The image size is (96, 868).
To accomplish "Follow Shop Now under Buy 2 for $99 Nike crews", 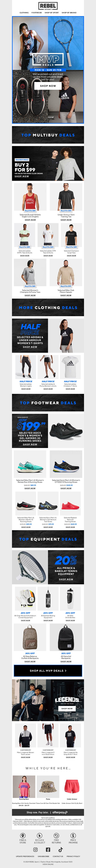I will click(22, 176).
